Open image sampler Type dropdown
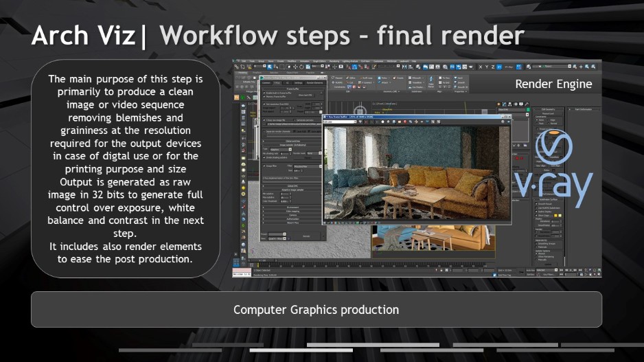 (281, 150)
